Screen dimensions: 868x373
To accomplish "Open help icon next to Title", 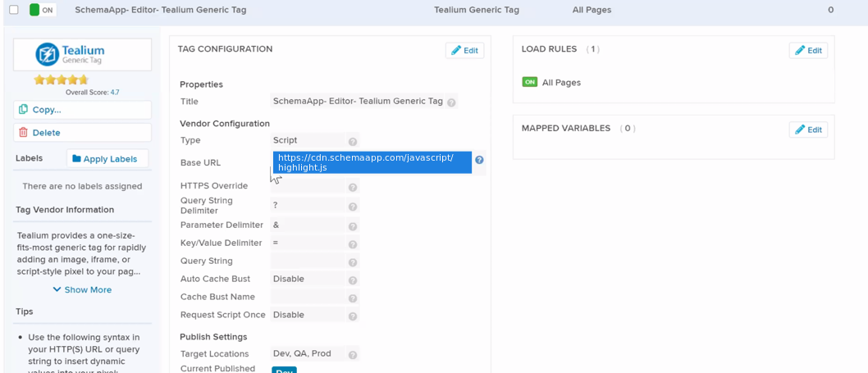I will (451, 102).
